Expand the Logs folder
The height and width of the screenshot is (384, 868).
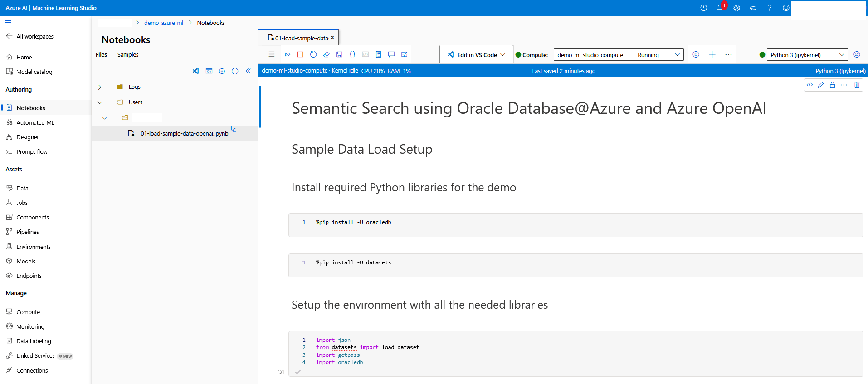click(100, 87)
